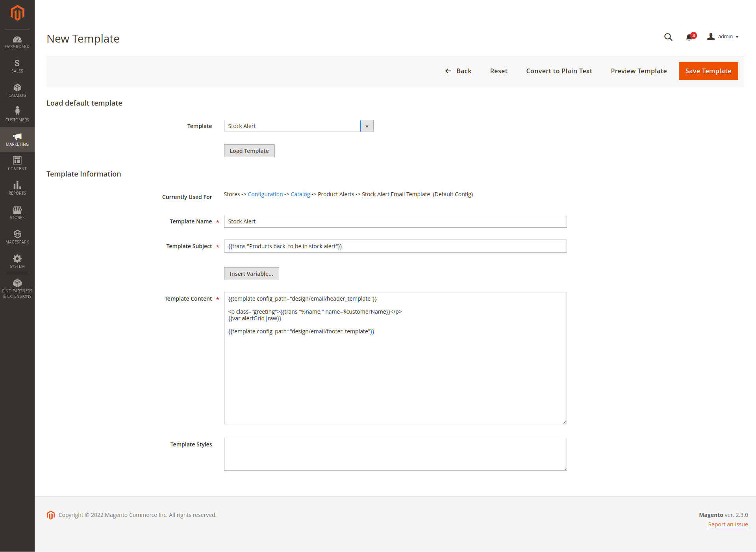Screen dimensions: 756x552
Task: Click the Save Template button
Action: click(708, 71)
